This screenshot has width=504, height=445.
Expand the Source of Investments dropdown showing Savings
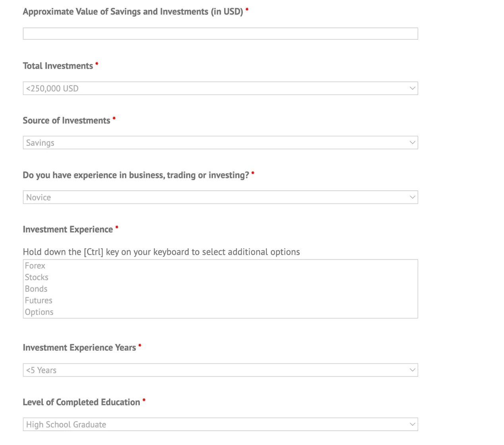pyautogui.click(x=220, y=143)
